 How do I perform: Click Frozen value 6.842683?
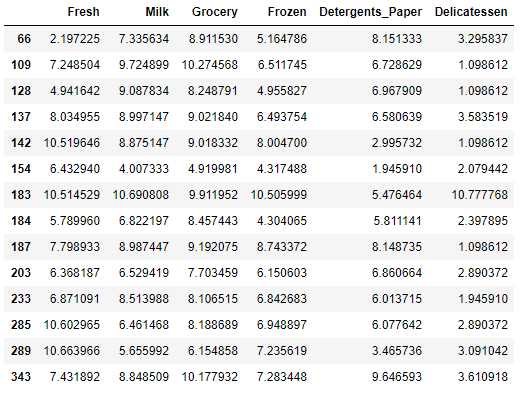click(x=282, y=299)
